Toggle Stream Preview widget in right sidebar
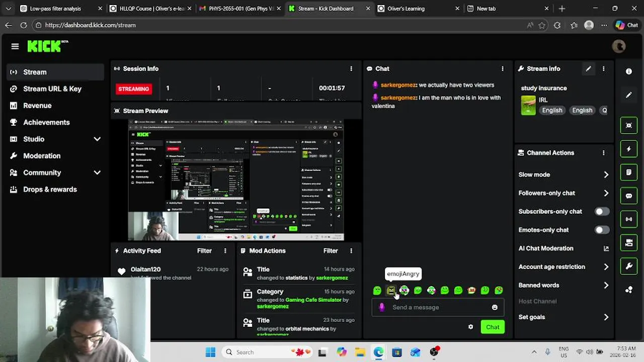Viewport: 644px width, 362px height. pyautogui.click(x=629, y=125)
